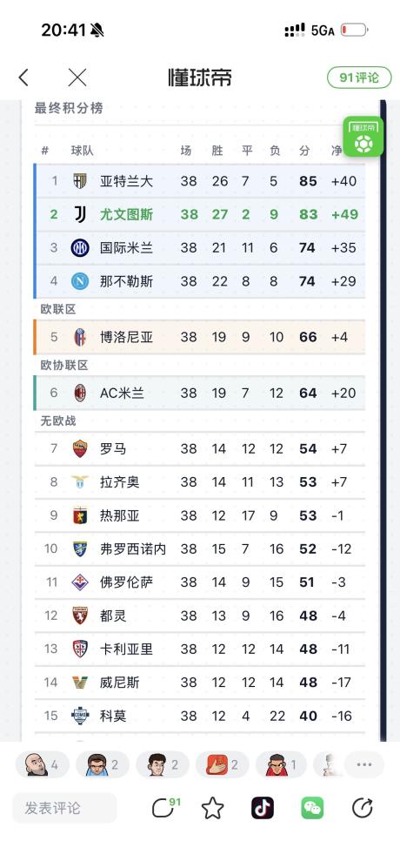Viewport: 400px width, 868px height.
Task: Tap the second blue-faced emoji reaction
Action: 103,764
